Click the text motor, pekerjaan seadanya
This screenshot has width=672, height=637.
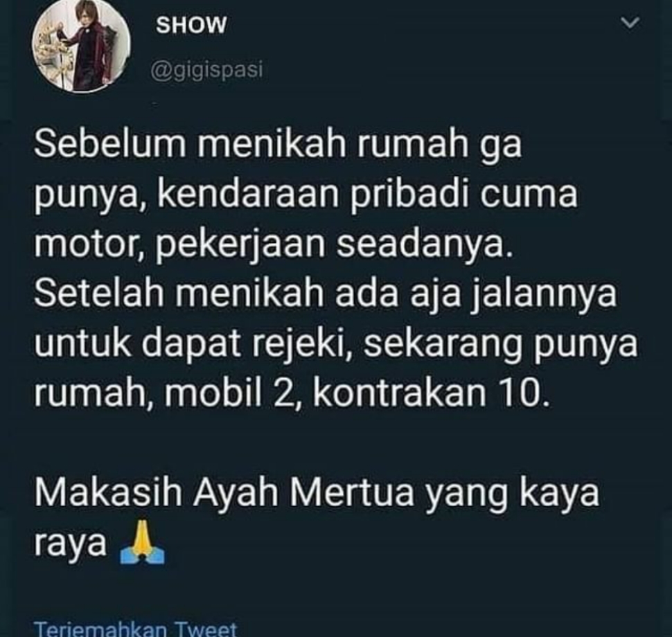click(x=274, y=245)
